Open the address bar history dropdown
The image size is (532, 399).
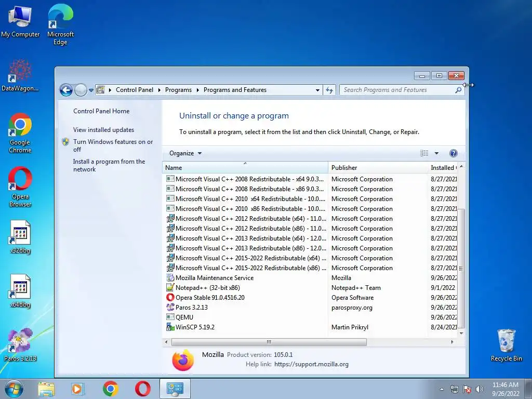[317, 90]
